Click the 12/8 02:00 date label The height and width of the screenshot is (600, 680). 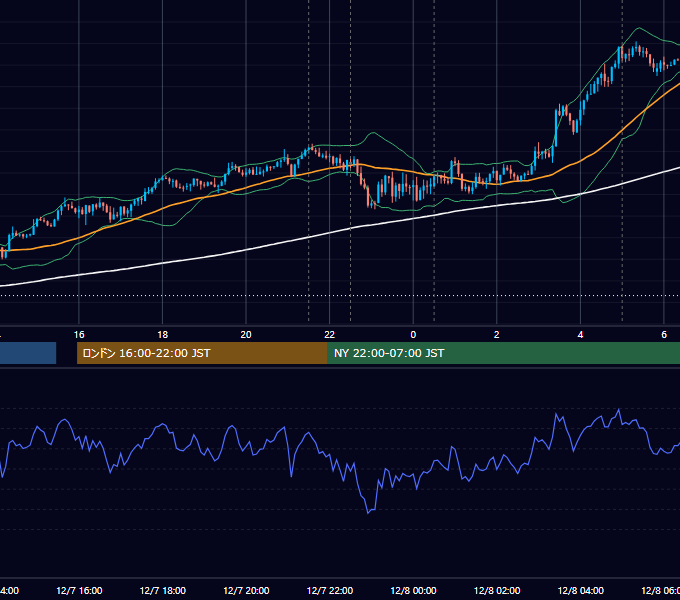(497, 590)
